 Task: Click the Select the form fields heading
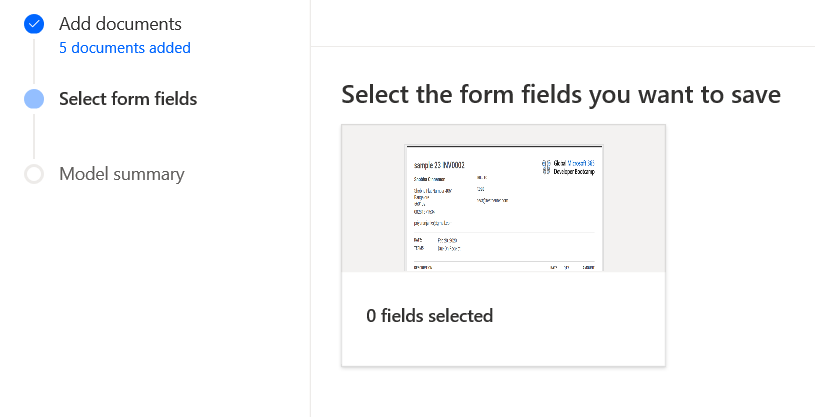coord(561,95)
